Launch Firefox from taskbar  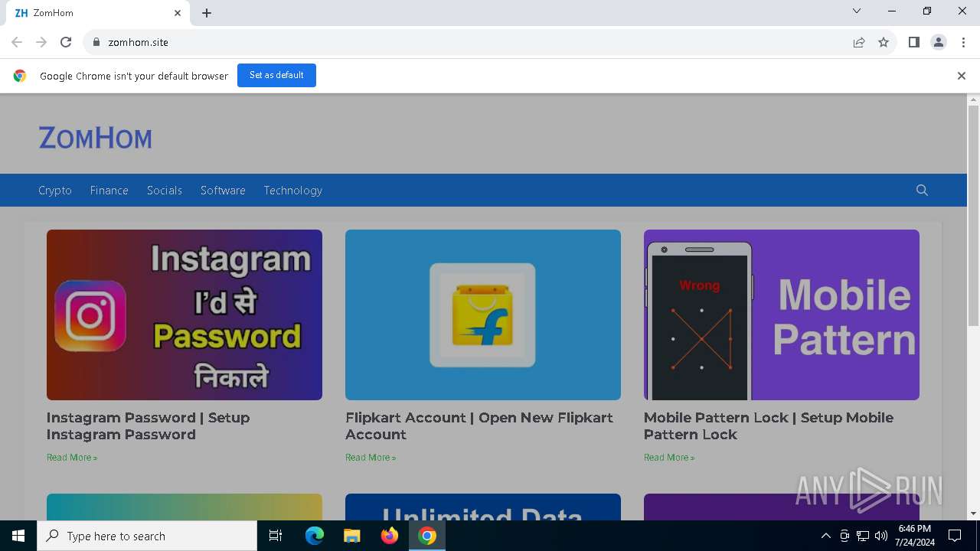coord(390,536)
